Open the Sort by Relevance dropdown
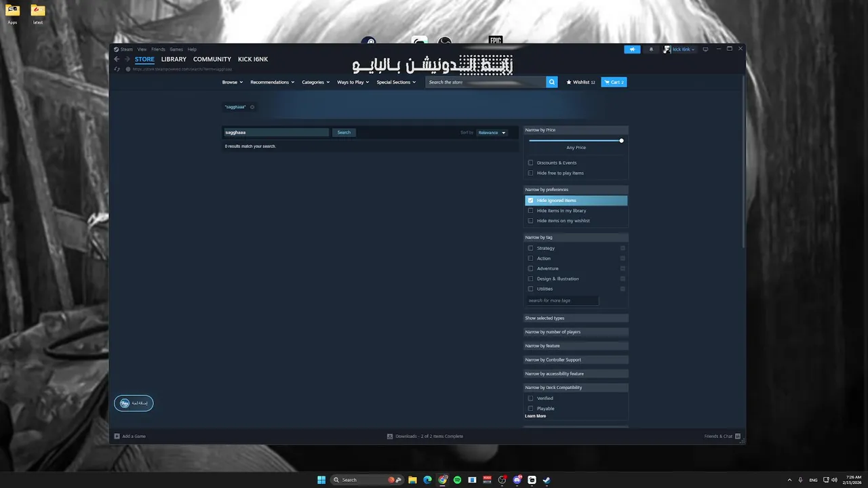This screenshot has height=488, width=868. [x=492, y=133]
